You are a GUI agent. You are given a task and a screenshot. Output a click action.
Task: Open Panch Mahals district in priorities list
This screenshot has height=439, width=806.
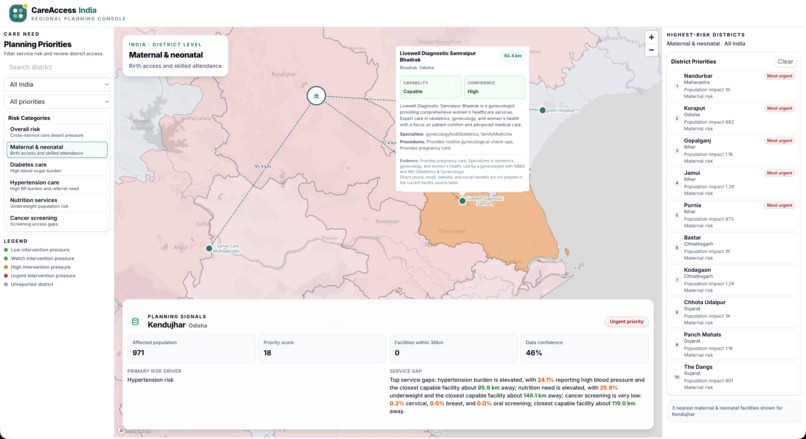click(x=734, y=345)
